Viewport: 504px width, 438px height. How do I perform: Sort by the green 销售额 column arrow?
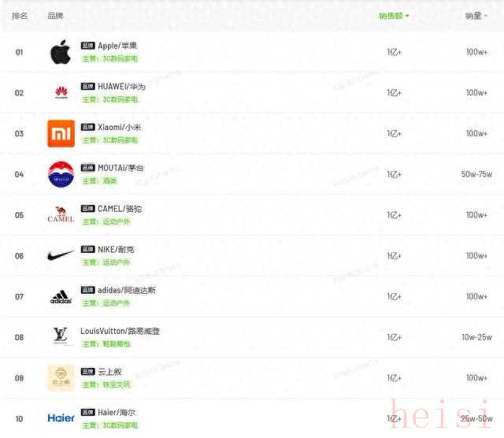coord(407,16)
